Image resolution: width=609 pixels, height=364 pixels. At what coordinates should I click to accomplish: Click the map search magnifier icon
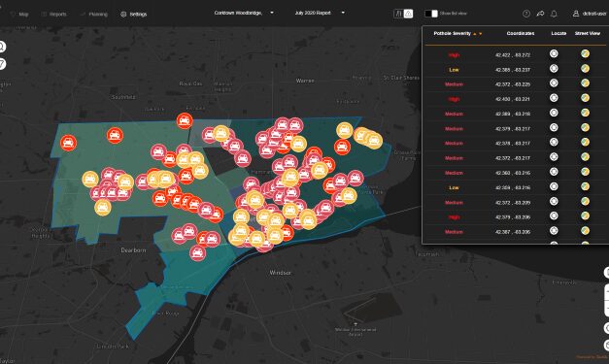[x=2, y=47]
